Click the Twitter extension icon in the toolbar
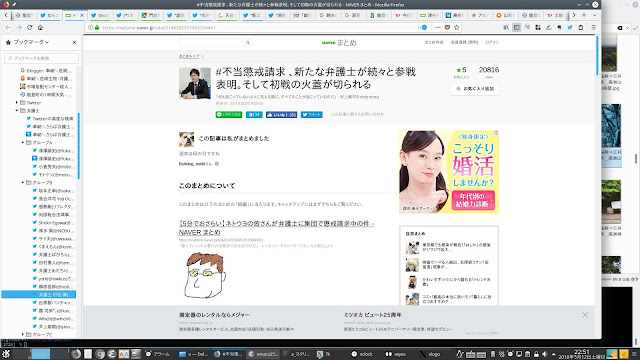 click(x=570, y=27)
